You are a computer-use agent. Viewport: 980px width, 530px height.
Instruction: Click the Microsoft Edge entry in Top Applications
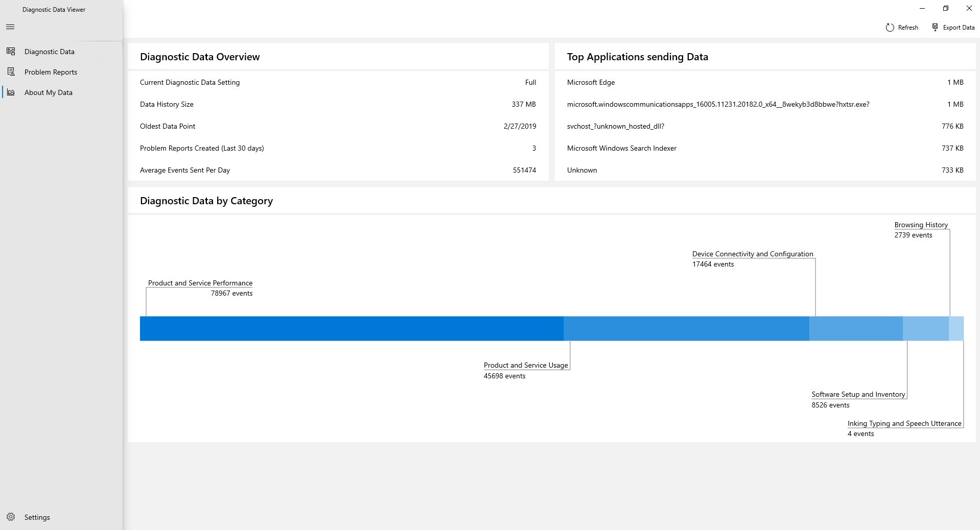[591, 82]
